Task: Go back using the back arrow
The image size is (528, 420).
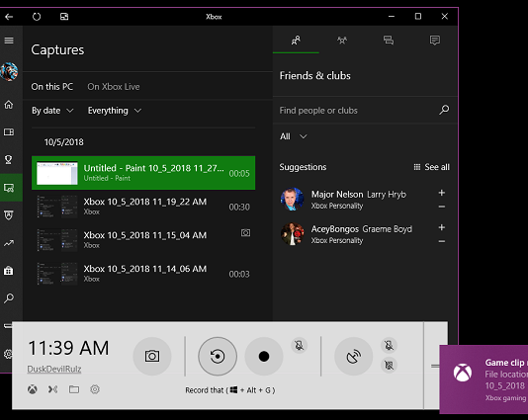Action: click(9, 17)
